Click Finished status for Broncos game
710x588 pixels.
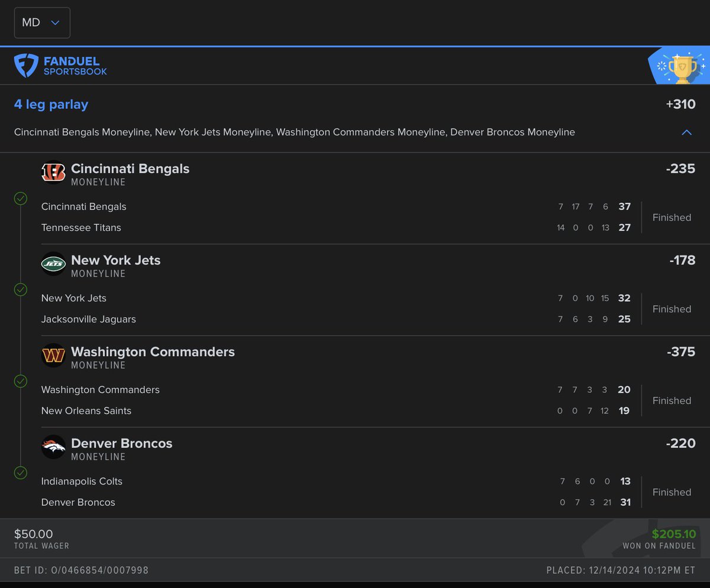pos(672,492)
